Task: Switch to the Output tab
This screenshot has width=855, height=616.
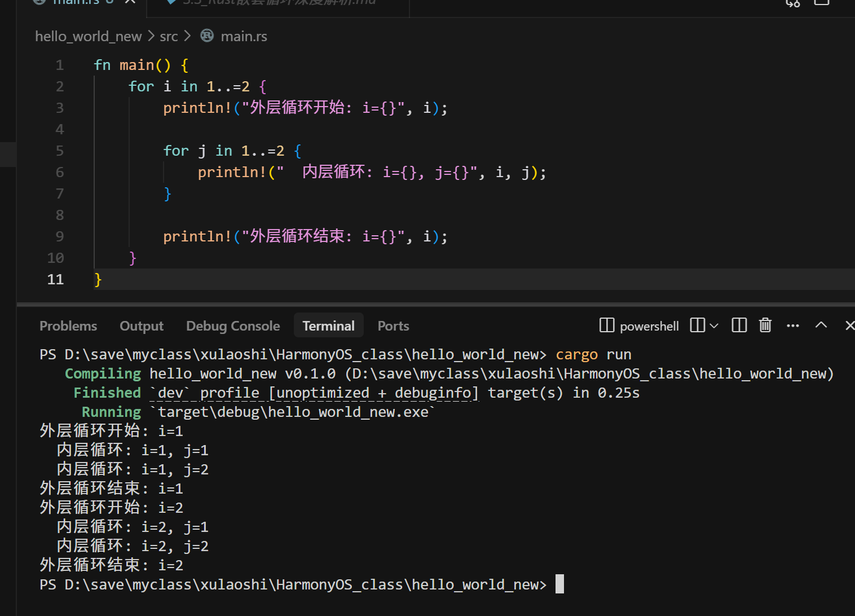Action: 142,326
